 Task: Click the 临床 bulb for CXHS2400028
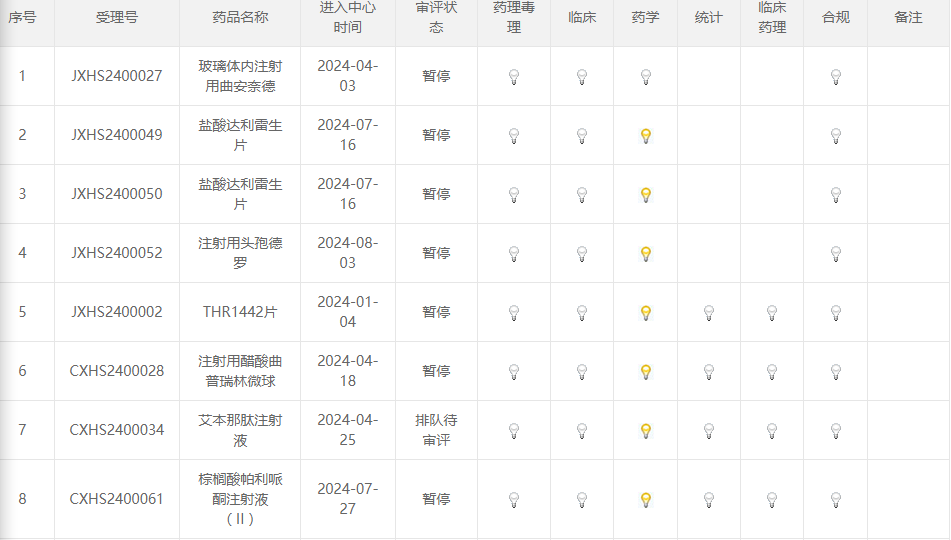pyautogui.click(x=582, y=371)
